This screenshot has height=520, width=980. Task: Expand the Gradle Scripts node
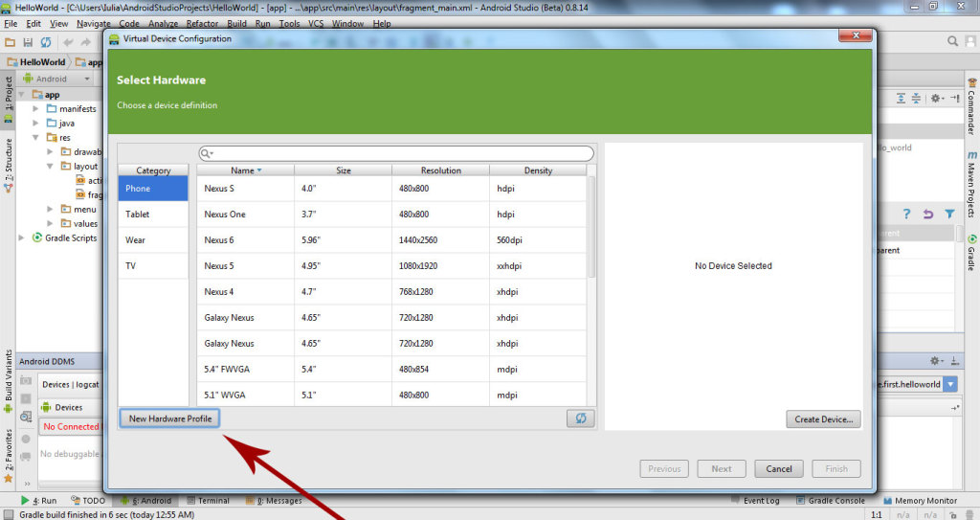[x=21, y=237]
